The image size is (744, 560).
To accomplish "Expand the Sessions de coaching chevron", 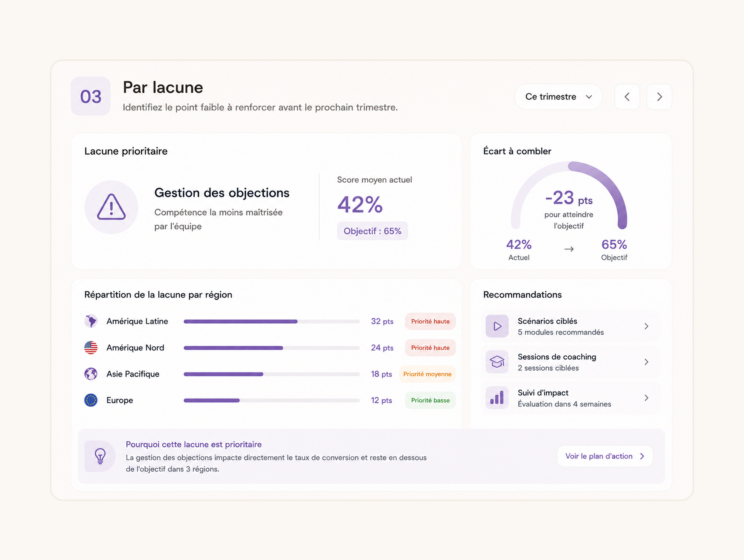I will (x=646, y=362).
